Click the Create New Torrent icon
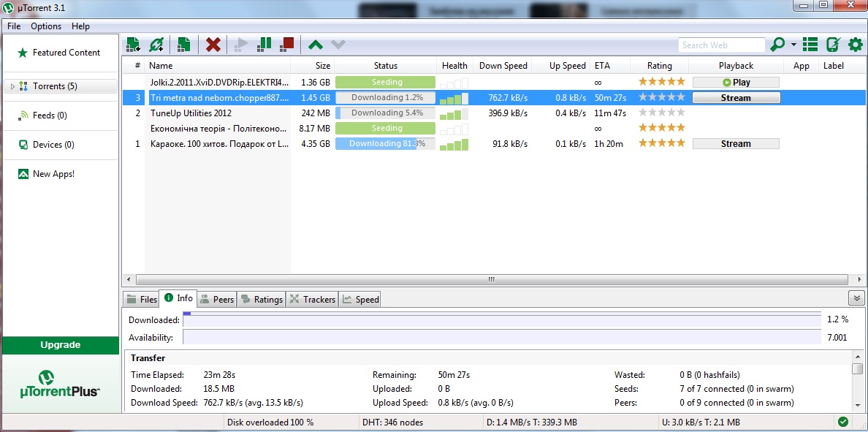The image size is (868, 432). (184, 45)
